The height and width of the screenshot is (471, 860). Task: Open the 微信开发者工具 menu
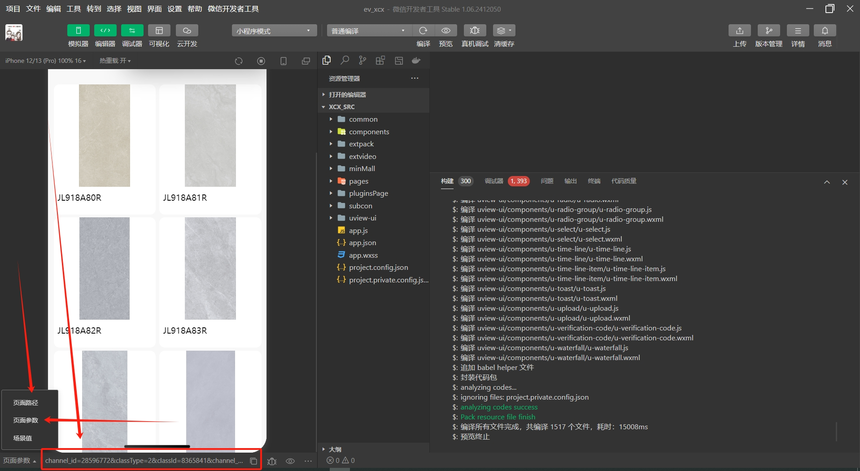[x=233, y=9]
